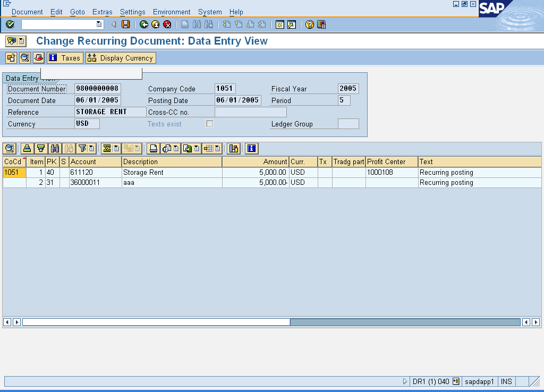Click the Taxes button
The height and width of the screenshot is (392, 544).
pos(65,58)
